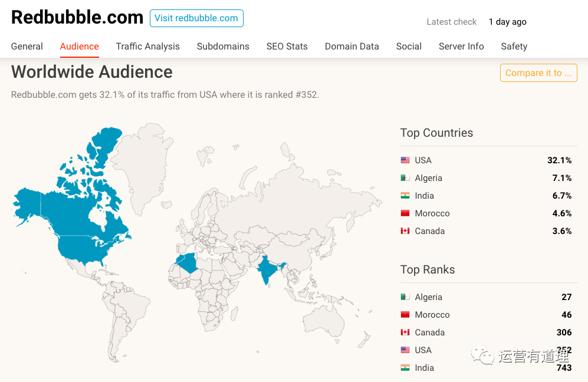588x382 pixels.
Task: Click the India flag in Top Ranks
Action: [x=405, y=368]
